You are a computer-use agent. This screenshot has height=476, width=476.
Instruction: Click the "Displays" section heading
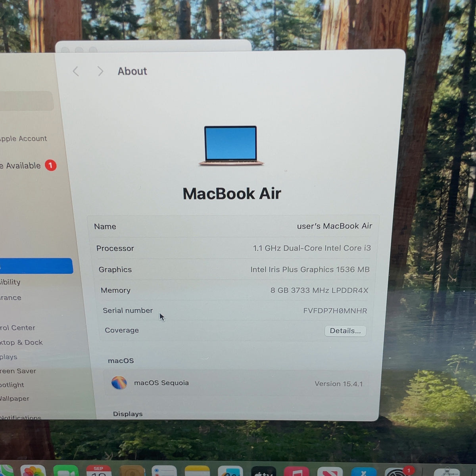128,414
